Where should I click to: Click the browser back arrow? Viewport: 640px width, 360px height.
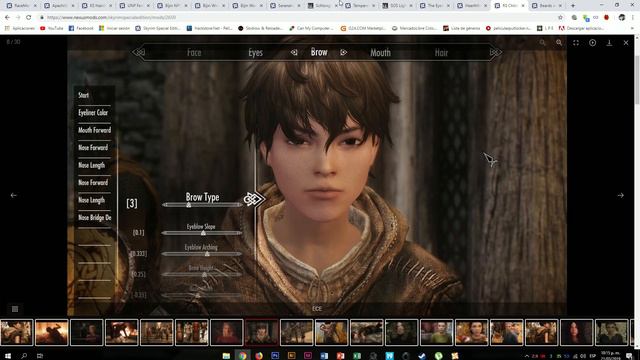tap(7, 18)
